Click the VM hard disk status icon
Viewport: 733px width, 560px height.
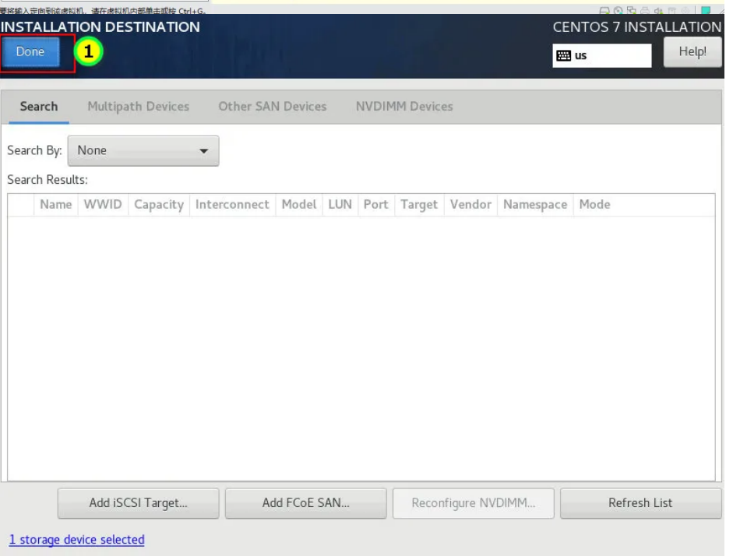pos(604,10)
